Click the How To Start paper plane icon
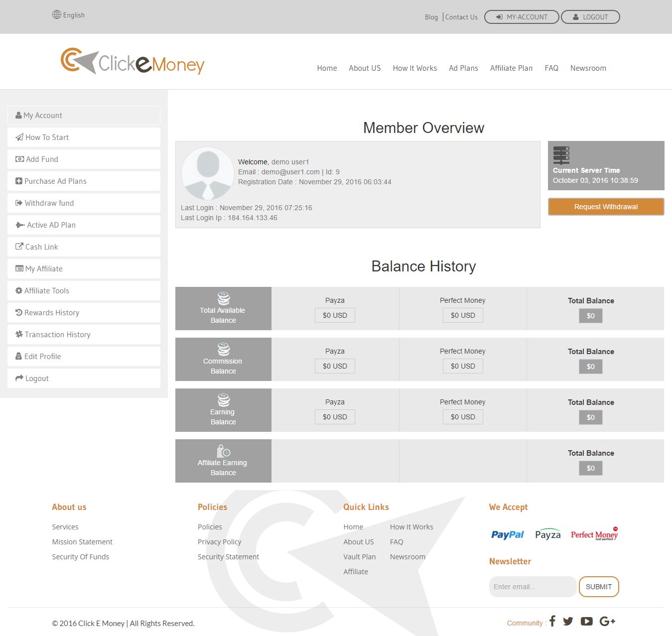Screen dimensions: 672x636 (x=19, y=137)
